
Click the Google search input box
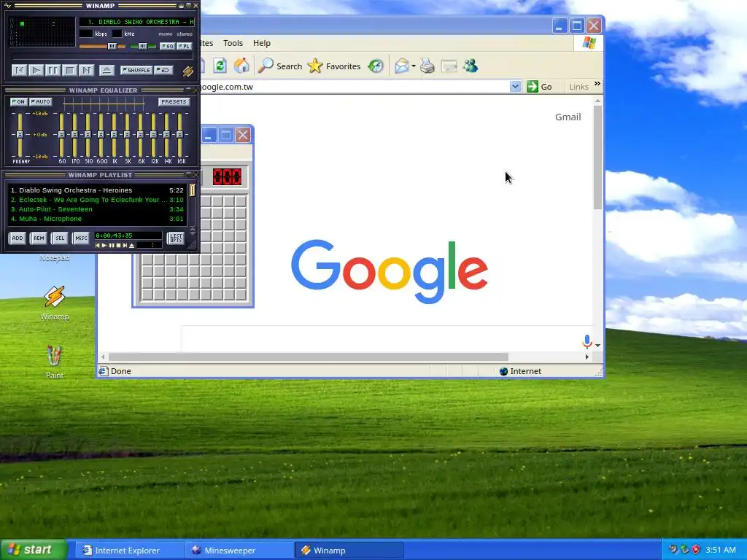381,339
